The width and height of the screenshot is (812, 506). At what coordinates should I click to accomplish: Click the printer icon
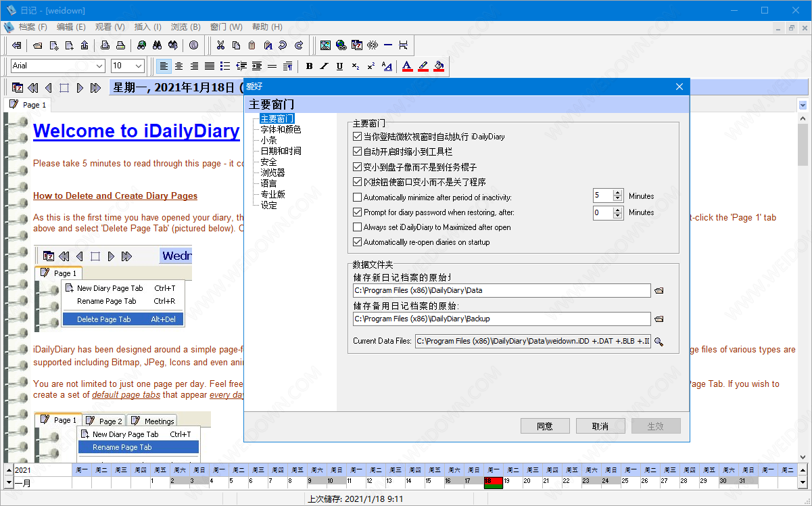120,45
